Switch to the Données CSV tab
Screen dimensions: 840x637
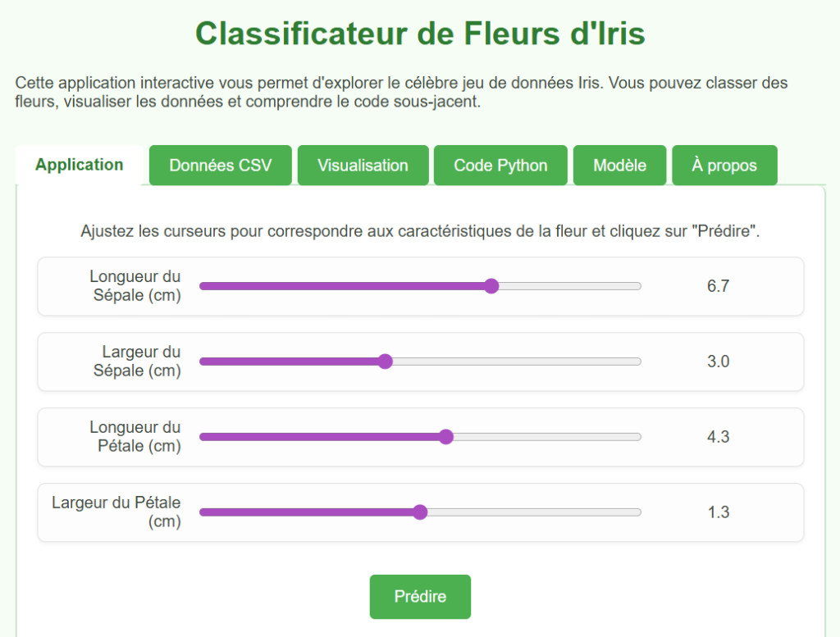[x=220, y=165]
